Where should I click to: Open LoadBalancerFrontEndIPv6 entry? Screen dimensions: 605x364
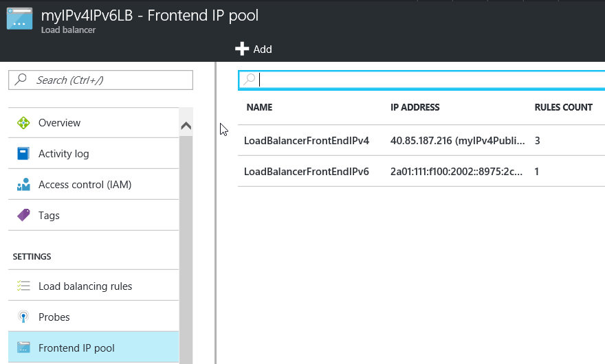click(307, 172)
